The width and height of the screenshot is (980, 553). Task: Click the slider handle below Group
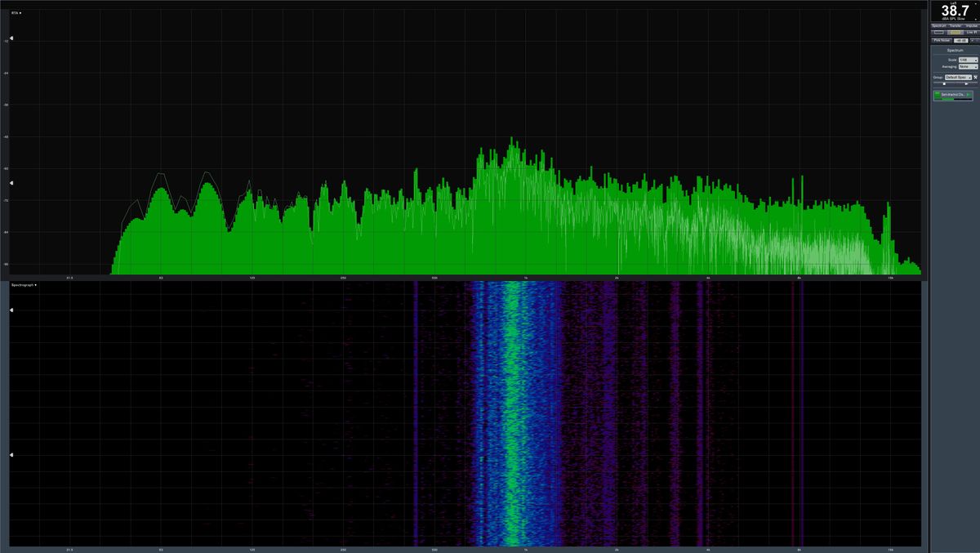(944, 84)
